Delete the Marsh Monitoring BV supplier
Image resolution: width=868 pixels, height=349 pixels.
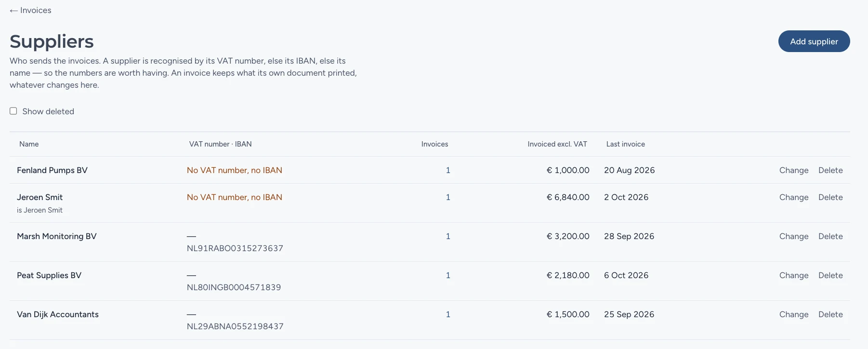click(830, 236)
